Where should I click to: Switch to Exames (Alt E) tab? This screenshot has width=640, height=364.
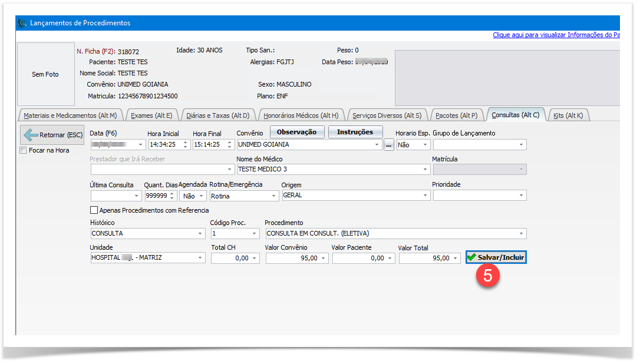[151, 115]
